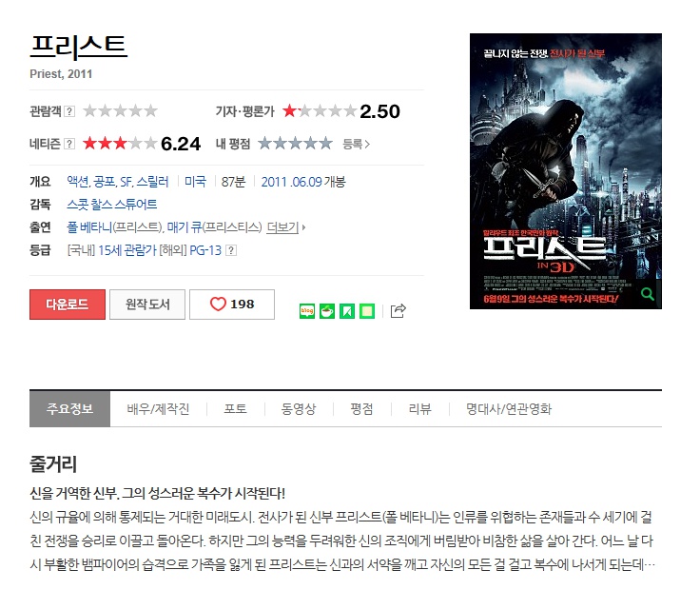Like the movie with heart 198 button
The width and height of the screenshot is (700, 590).
click(232, 305)
